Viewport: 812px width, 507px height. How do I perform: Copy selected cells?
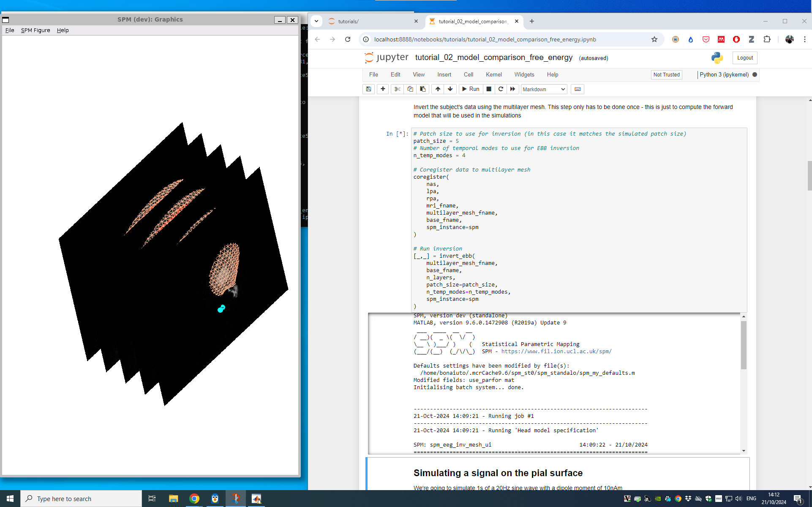[x=410, y=89]
